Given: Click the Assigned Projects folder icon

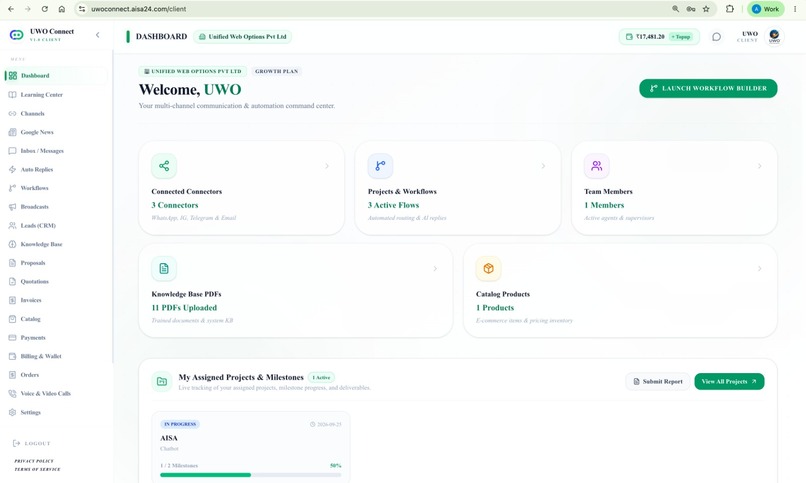Looking at the screenshot, I should click(x=162, y=381).
